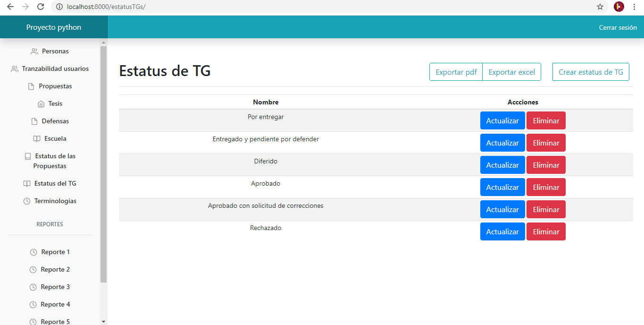Click the Exportar excel button

pyautogui.click(x=512, y=72)
